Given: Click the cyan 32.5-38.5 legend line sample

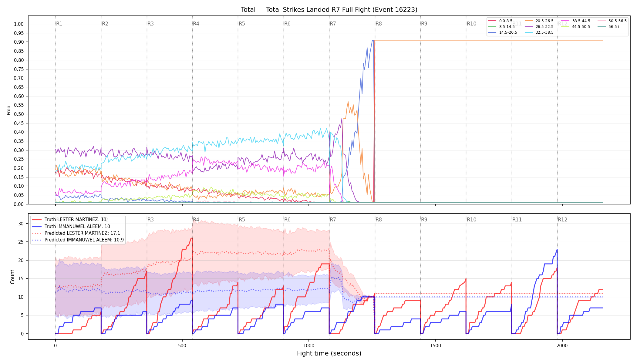Looking at the screenshot, I should click(529, 32).
